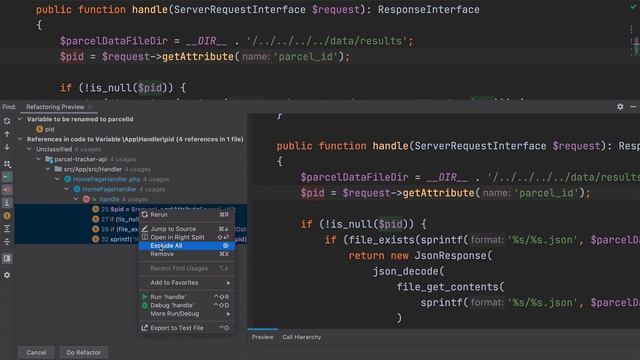Image resolution: width=640 pixels, height=360 pixels.
Task: Collapse the src/App/src/Handler folder node
Action: coord(48,169)
